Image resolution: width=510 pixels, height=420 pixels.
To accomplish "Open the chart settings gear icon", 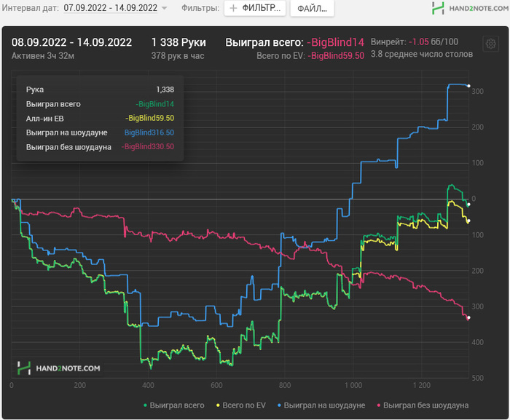I will click(490, 44).
